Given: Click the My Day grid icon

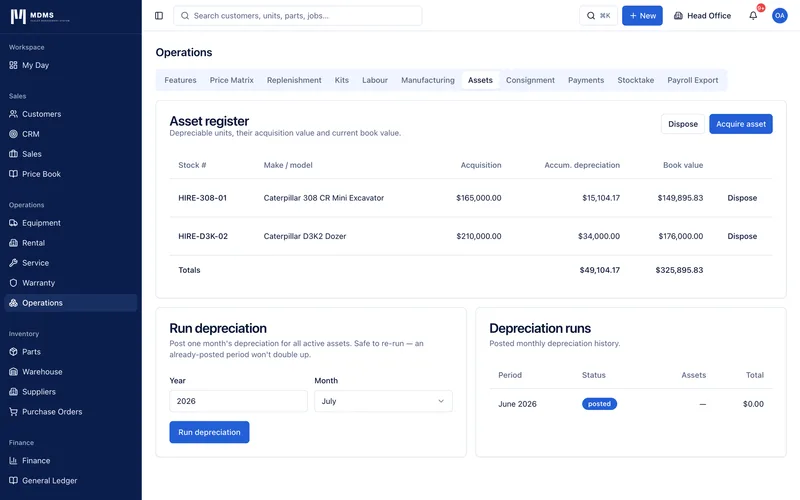Looking at the screenshot, I should [13, 65].
